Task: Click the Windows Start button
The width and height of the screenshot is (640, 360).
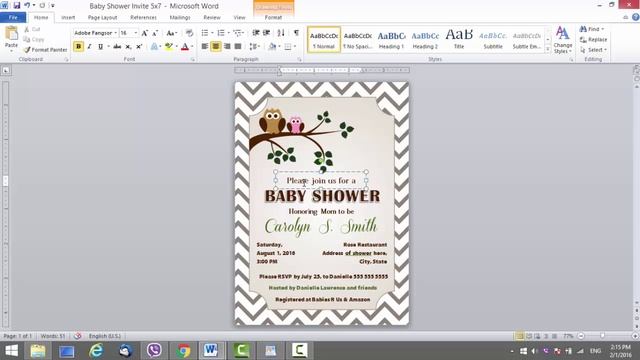Action: coord(11,351)
